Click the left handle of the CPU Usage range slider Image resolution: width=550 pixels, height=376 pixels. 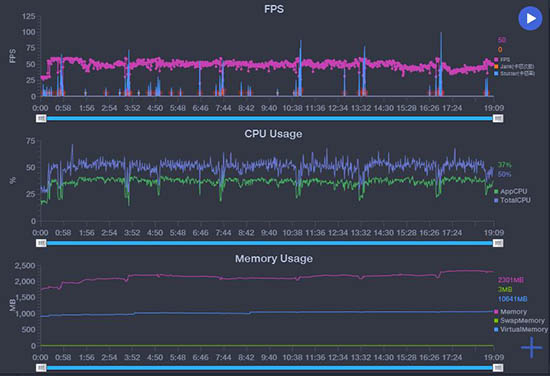[41, 243]
